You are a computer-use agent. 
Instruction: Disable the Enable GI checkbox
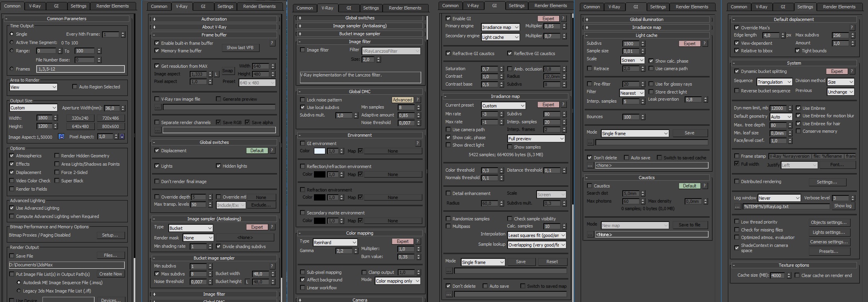click(x=448, y=18)
